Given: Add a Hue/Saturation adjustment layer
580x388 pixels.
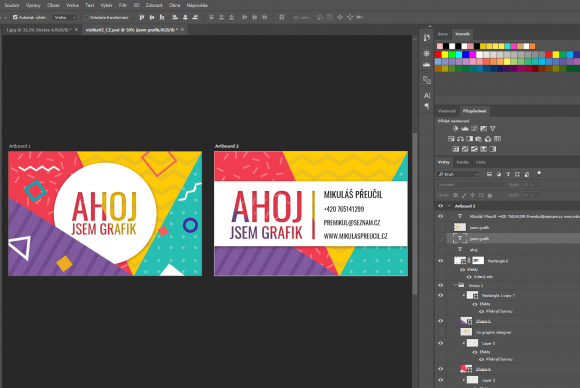Looking at the screenshot, I should (451, 139).
